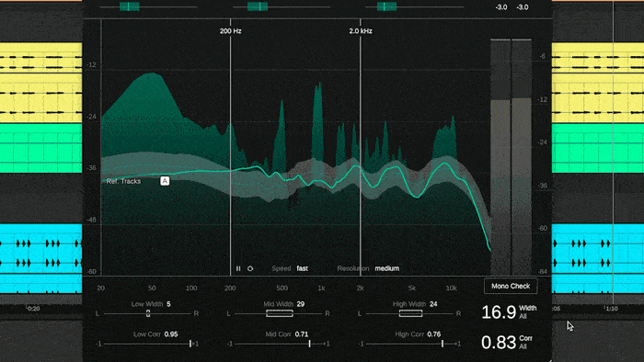Screen dimensions: 644x362
Task: Click the Low Corr meter marker
Action: (x=190, y=344)
